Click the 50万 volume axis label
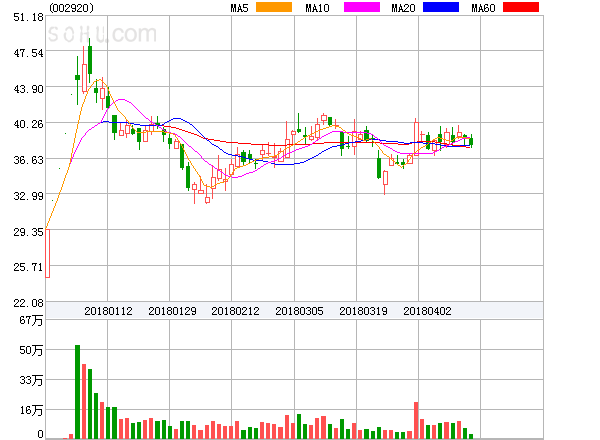 [x=31, y=350]
